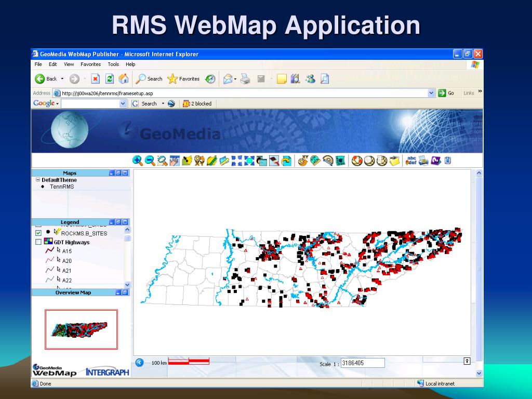532x399 pixels.
Task: Go to the Home page icon
Action: [x=124, y=79]
